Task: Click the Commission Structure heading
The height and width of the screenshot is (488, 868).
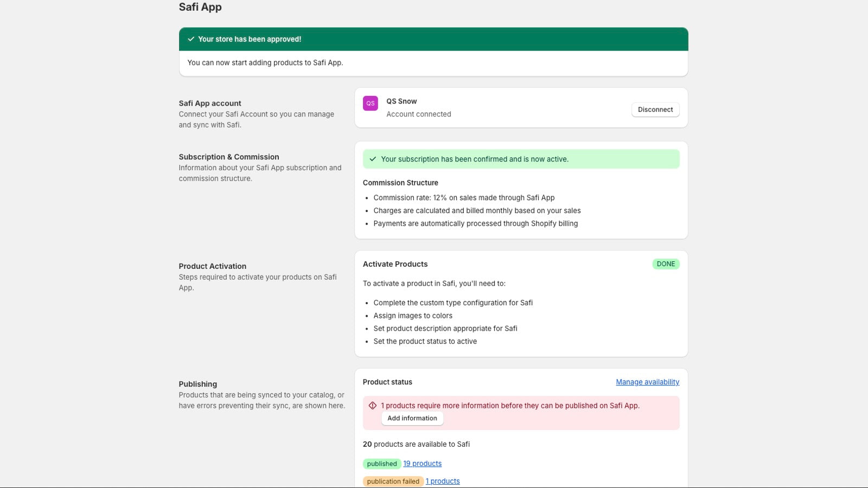Action: tap(400, 183)
